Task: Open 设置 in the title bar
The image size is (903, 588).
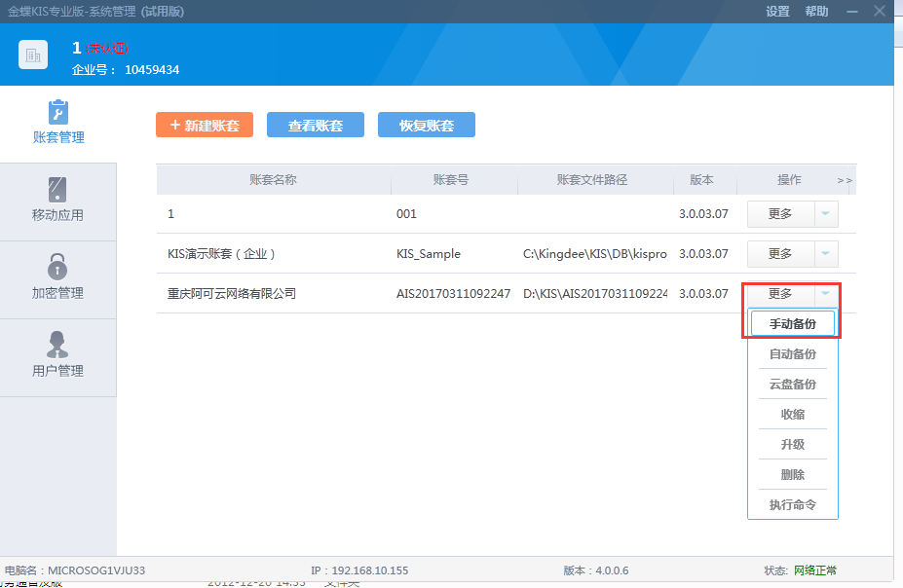Action: click(x=777, y=12)
